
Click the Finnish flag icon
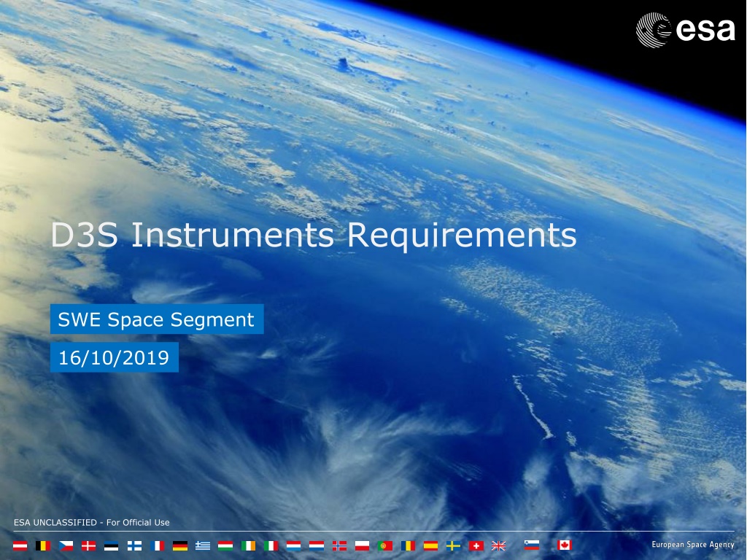click(134, 545)
